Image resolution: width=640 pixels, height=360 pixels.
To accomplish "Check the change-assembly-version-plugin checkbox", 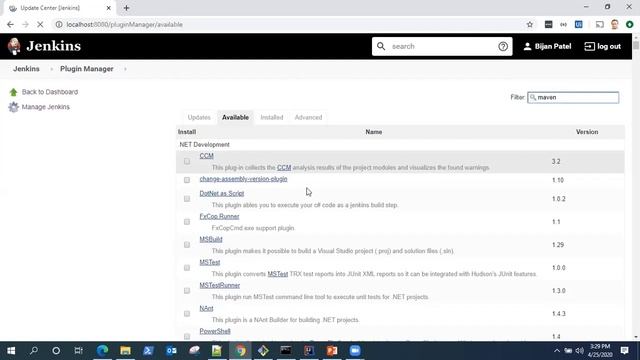I will click(x=187, y=180).
